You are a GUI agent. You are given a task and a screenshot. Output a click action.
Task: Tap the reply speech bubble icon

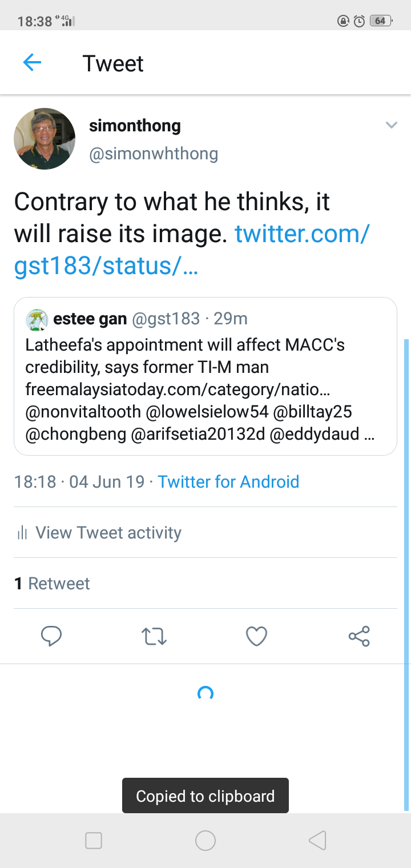pos(51,636)
